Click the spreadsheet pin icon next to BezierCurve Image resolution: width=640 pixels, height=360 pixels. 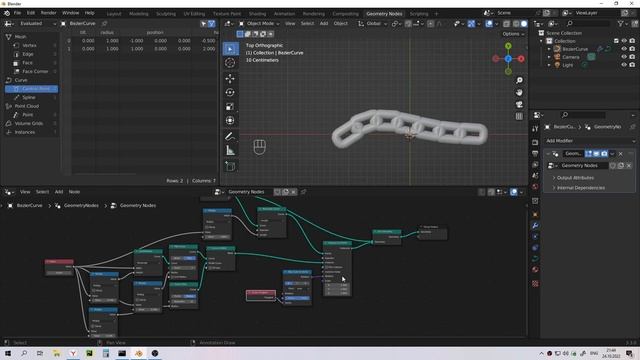[104, 24]
